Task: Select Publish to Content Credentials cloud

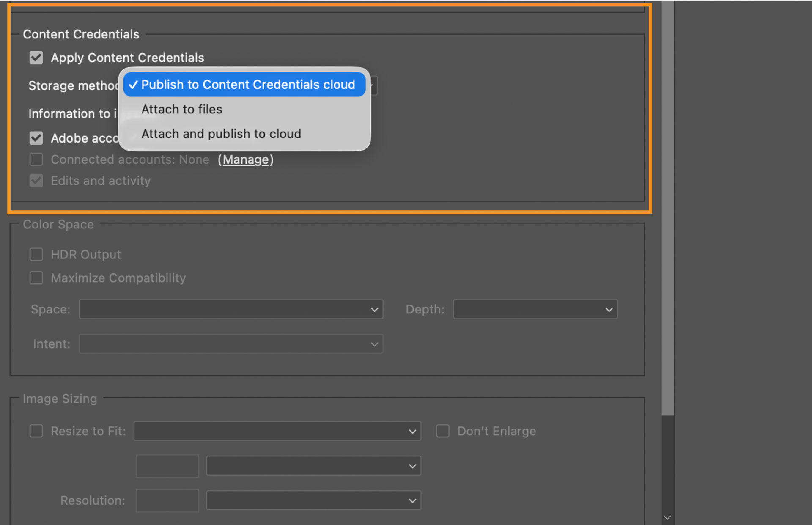Action: pos(244,85)
